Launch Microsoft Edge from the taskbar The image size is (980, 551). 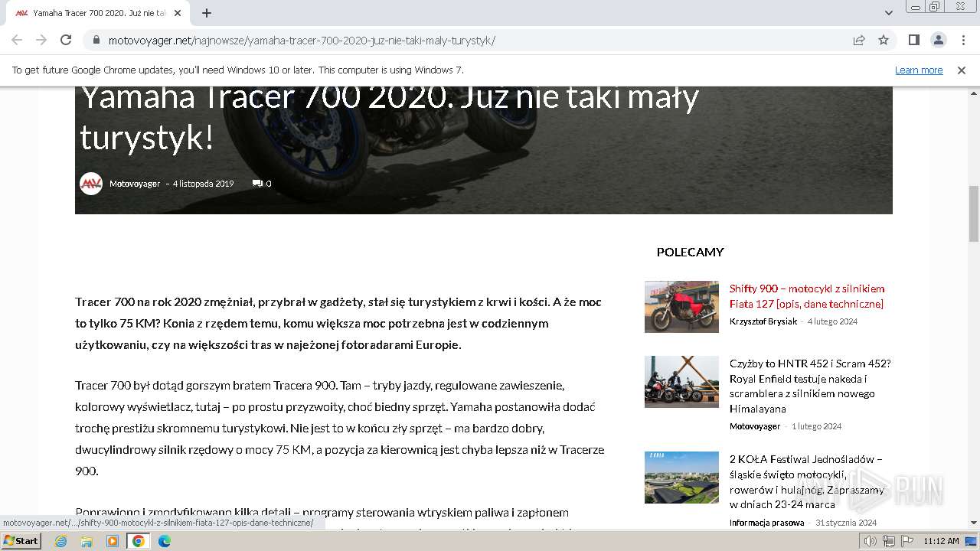tap(165, 541)
